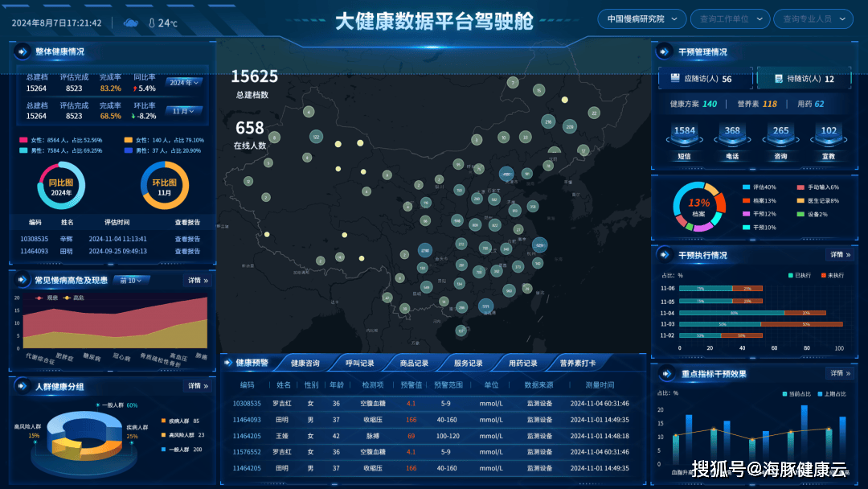Viewport: 868px width, 489px height.
Task: Click the 查询专业人员 search field
Action: 817,18
